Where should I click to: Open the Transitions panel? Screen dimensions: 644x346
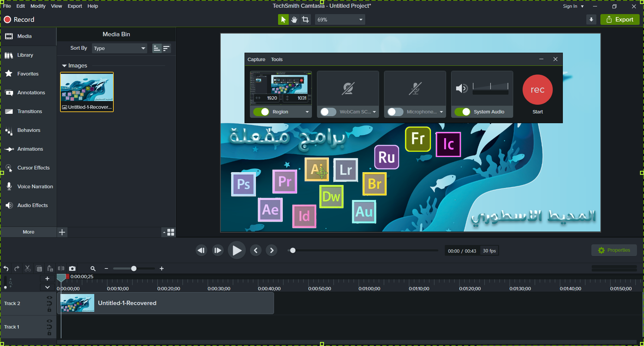[x=28, y=111]
